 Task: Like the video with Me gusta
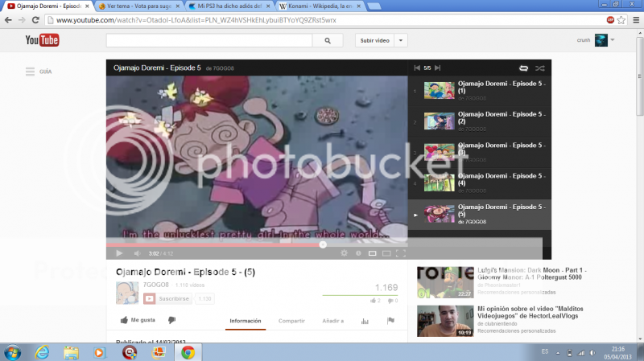point(138,320)
